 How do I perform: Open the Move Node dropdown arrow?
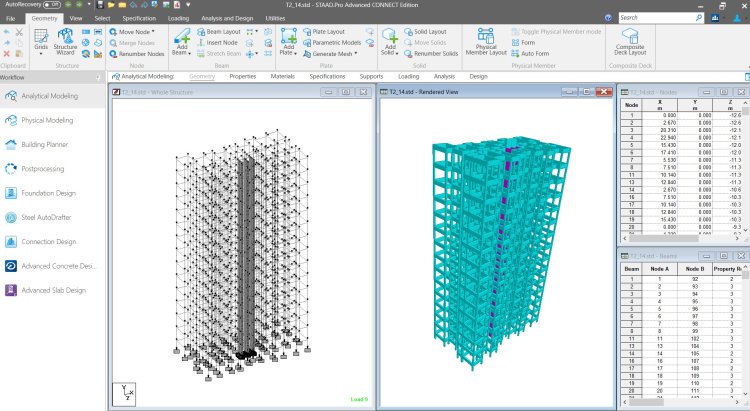tap(153, 32)
